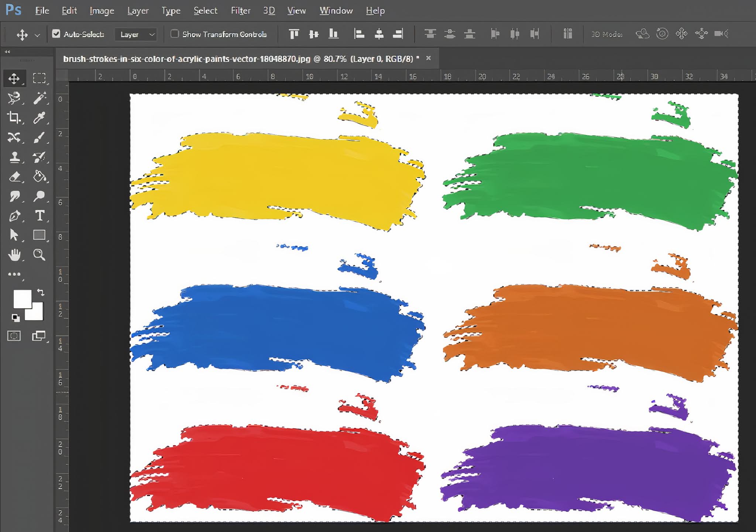Change the screen mode
The image size is (756, 532).
[38, 336]
